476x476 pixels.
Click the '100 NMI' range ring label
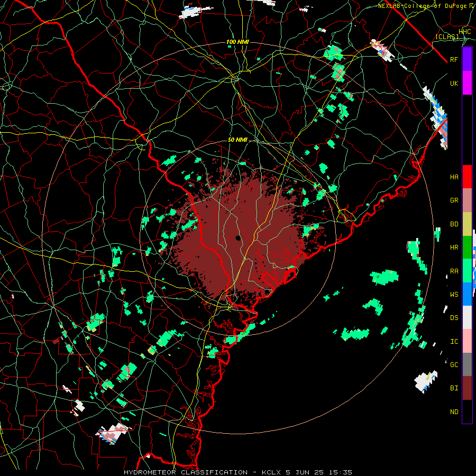point(237,42)
